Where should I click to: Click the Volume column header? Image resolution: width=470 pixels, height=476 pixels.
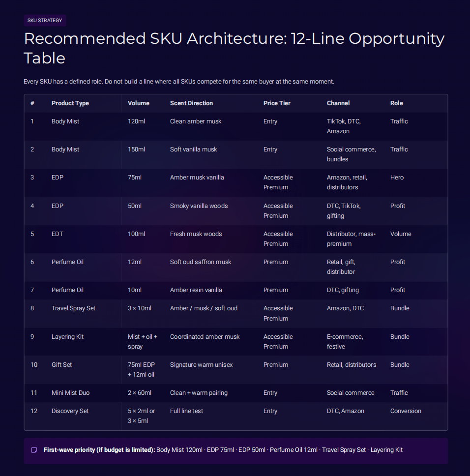tap(138, 103)
